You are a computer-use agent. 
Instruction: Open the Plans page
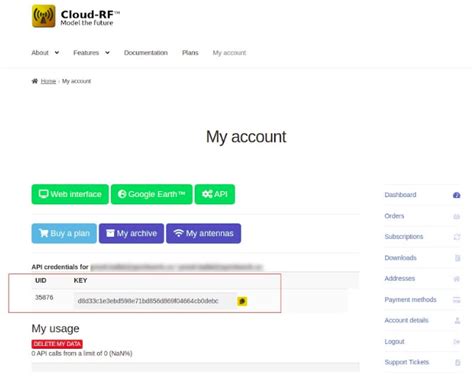point(190,53)
